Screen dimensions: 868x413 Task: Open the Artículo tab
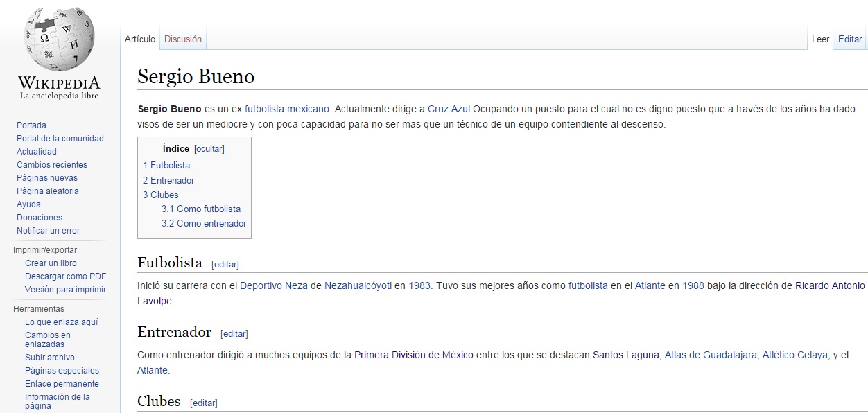coord(140,39)
